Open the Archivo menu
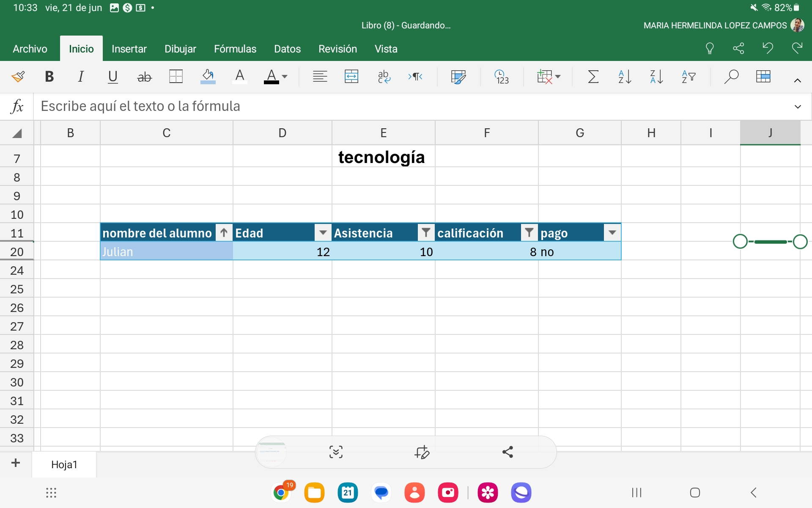The width and height of the screenshot is (812, 508). 30,49
